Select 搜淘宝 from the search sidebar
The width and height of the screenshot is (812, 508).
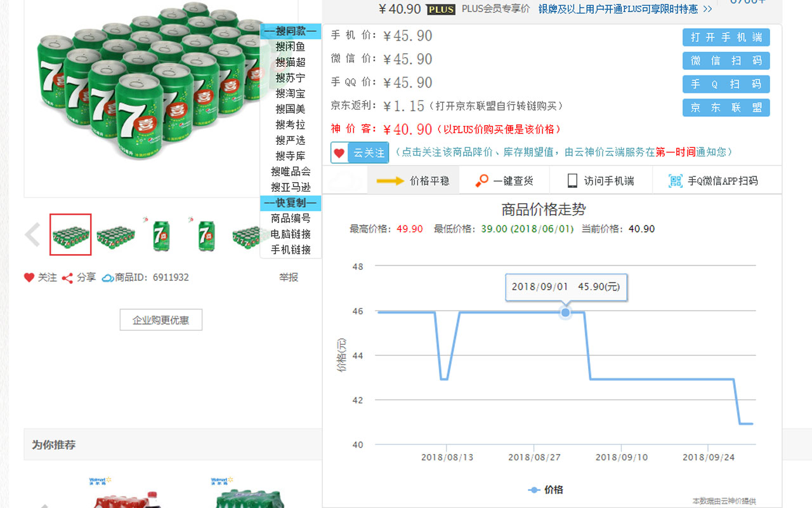pos(290,94)
